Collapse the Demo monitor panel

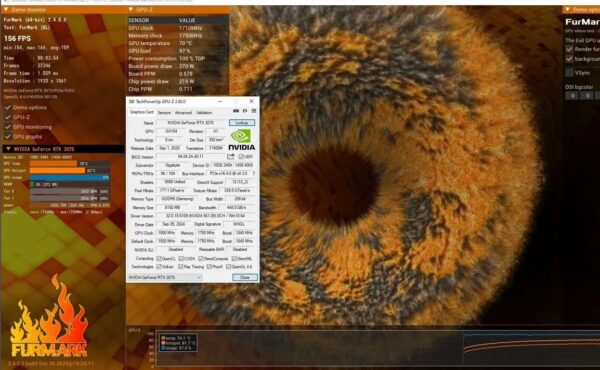(6, 9)
